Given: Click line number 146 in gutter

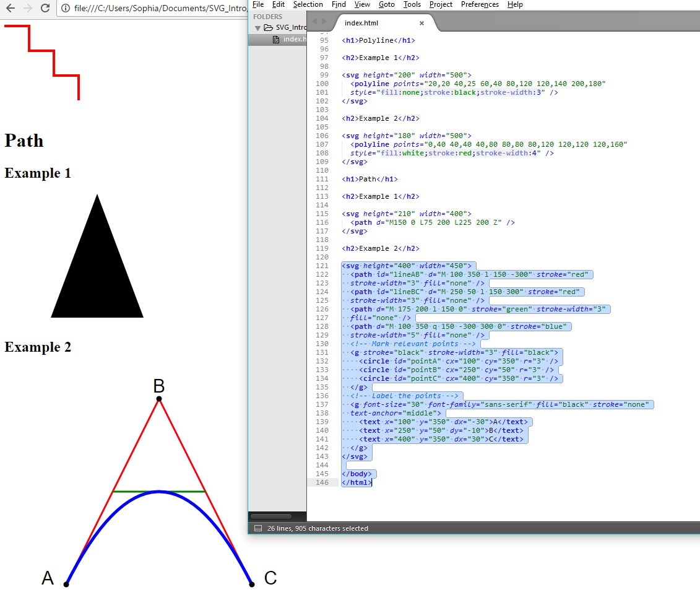Looking at the screenshot, I should [322, 482].
